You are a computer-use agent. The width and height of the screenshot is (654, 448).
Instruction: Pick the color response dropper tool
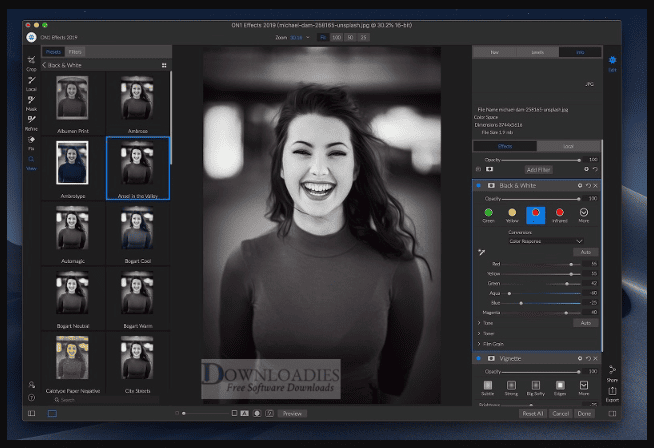481,252
